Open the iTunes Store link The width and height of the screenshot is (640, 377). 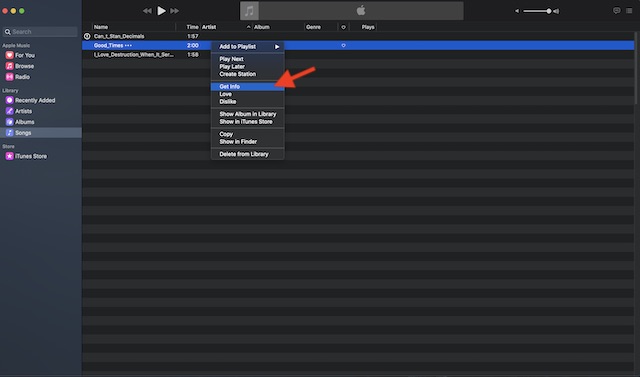[x=31, y=156]
